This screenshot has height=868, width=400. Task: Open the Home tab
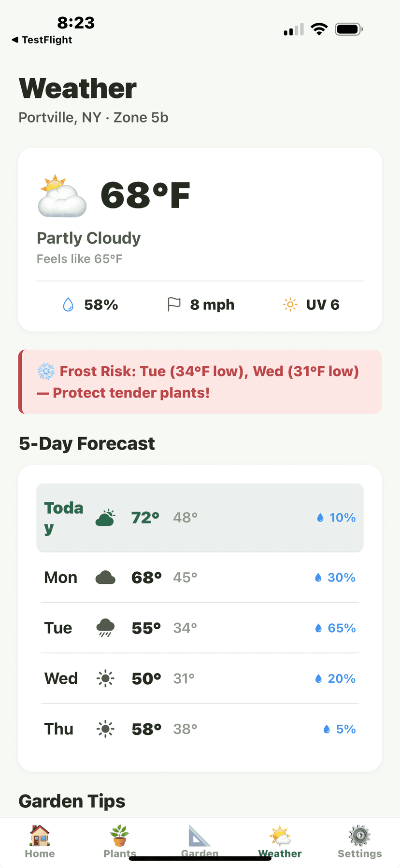point(40,842)
